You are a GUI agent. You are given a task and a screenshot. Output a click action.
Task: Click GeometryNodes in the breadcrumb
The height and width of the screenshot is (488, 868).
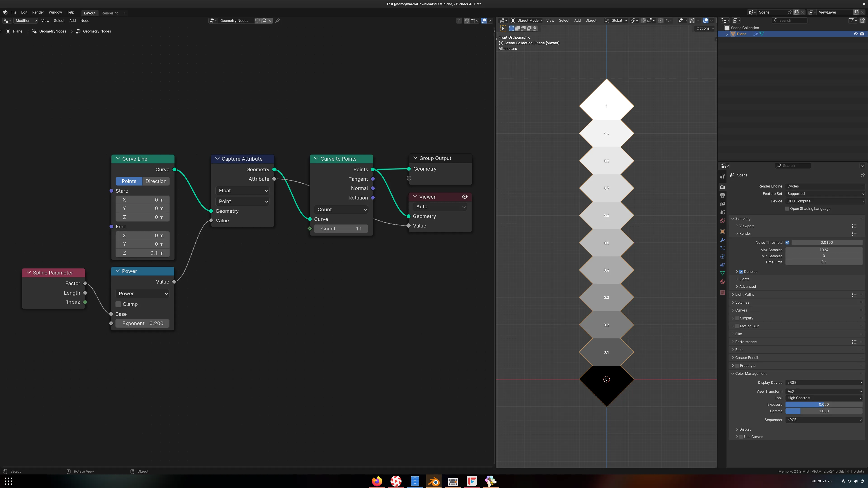53,31
